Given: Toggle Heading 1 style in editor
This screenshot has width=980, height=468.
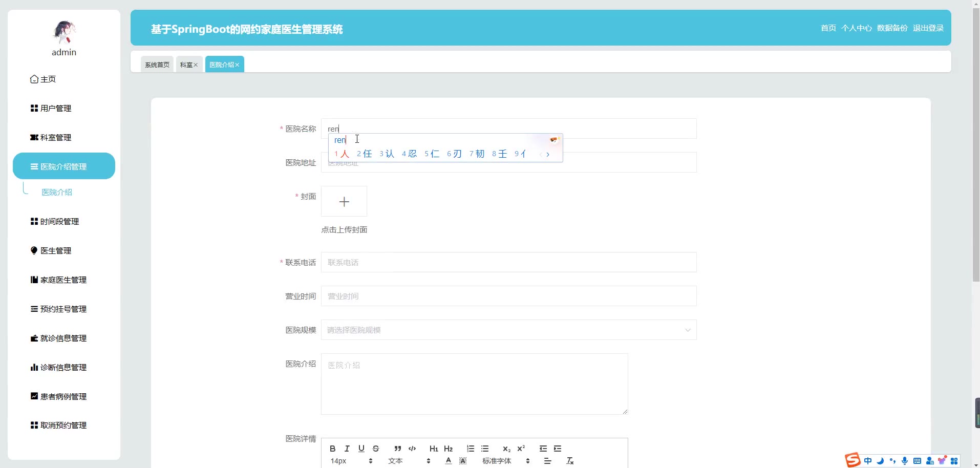Looking at the screenshot, I should [x=434, y=449].
